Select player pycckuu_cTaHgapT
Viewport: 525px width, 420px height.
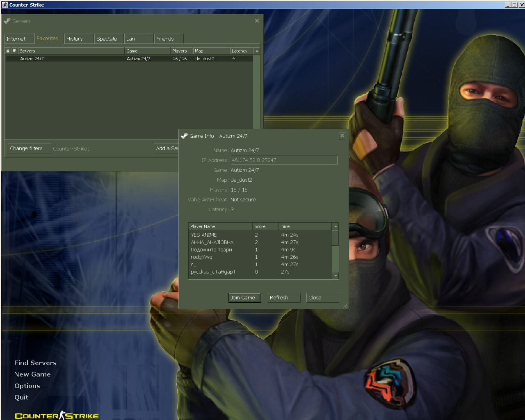pyautogui.click(x=260, y=272)
